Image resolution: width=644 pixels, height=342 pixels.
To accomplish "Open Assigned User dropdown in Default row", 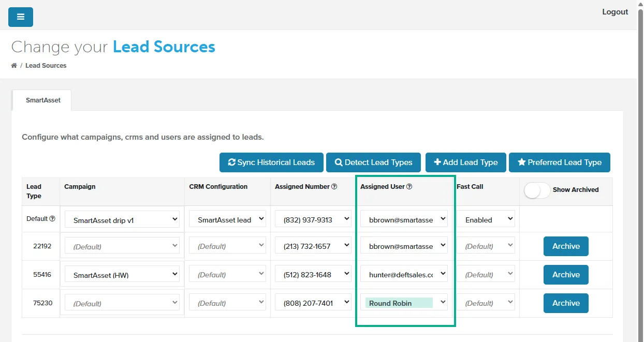I will (x=404, y=219).
